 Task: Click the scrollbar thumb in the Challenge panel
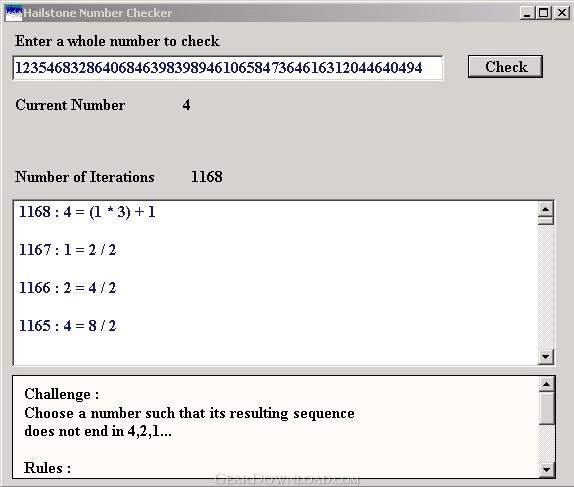[547, 408]
